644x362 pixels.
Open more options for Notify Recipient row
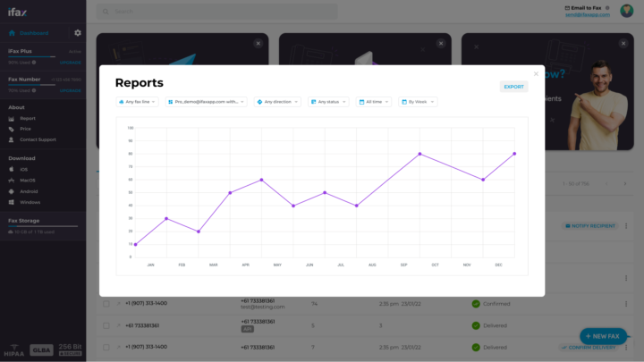(626, 226)
